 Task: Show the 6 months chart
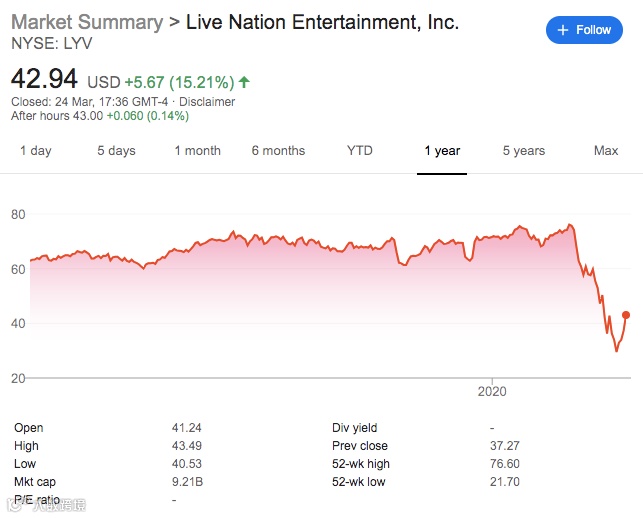278,151
